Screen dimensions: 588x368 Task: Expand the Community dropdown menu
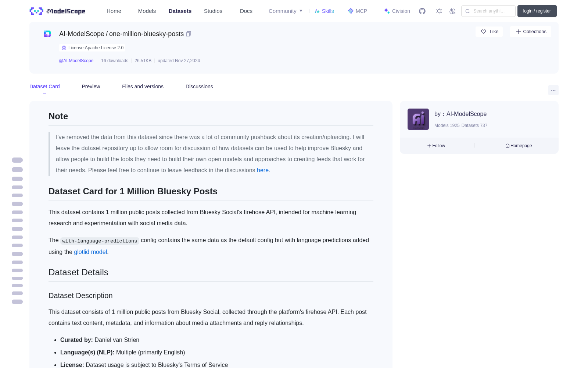click(x=286, y=11)
